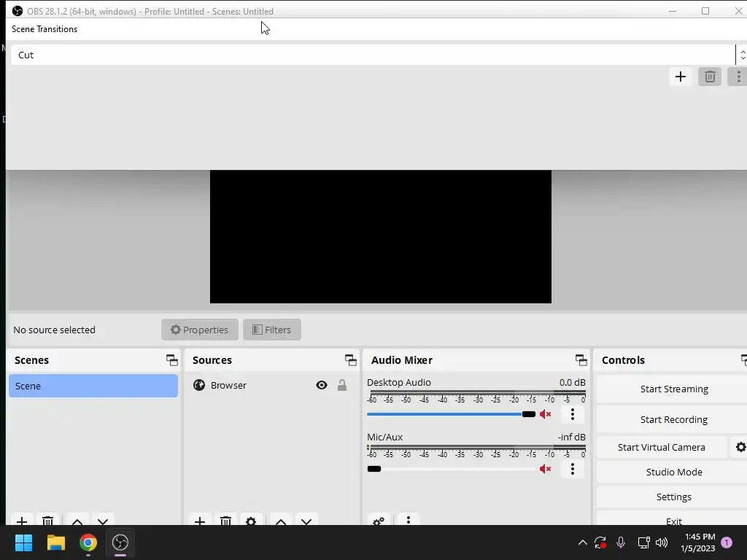Click OBS Studio taskbar icon
Viewport: 747px width, 560px height.
tap(120, 542)
